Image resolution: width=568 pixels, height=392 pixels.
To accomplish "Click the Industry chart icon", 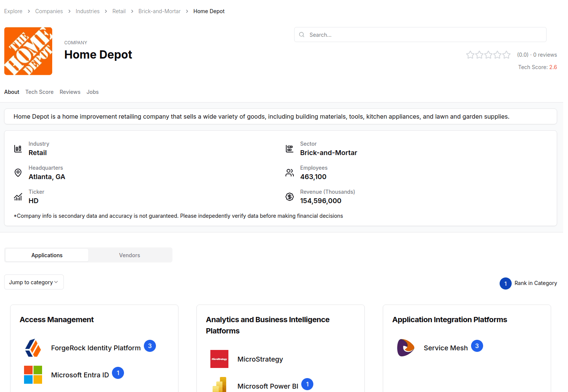I will click(18, 149).
